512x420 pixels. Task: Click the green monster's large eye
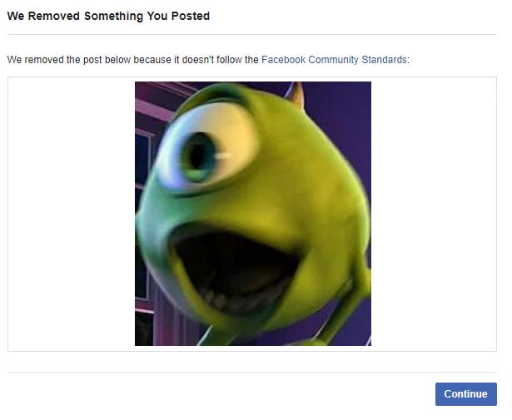coord(207,148)
